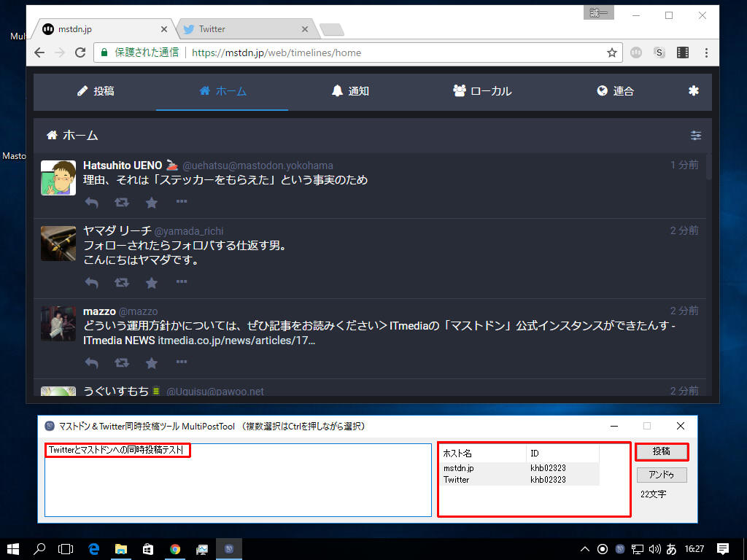Reload the mstdn.jp page

pyautogui.click(x=80, y=52)
